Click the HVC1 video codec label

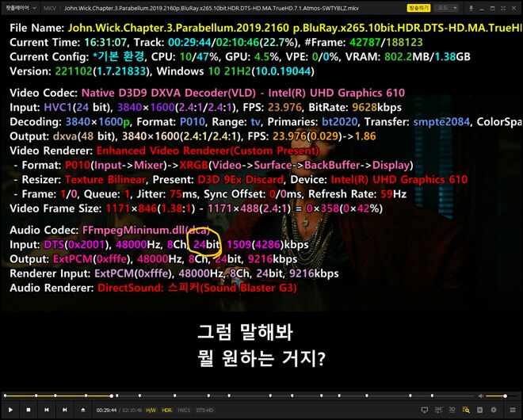click(x=184, y=410)
